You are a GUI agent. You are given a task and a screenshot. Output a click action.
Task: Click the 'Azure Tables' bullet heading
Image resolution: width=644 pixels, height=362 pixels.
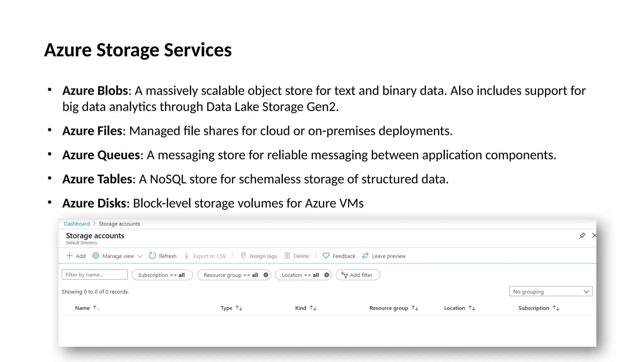pyautogui.click(x=97, y=179)
